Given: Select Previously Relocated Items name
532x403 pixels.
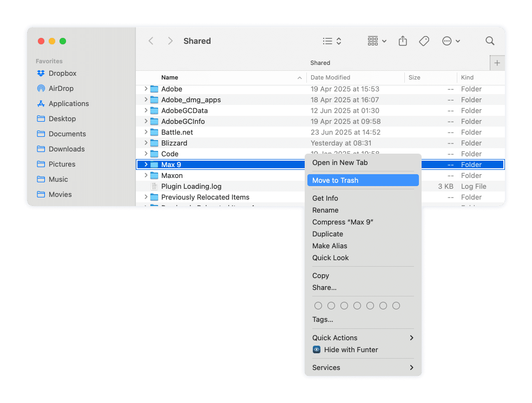Looking at the screenshot, I should 205,197.
